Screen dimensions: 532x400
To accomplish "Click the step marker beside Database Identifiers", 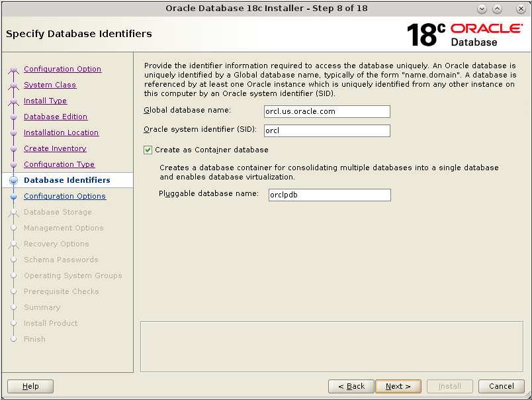I will tap(15, 180).
